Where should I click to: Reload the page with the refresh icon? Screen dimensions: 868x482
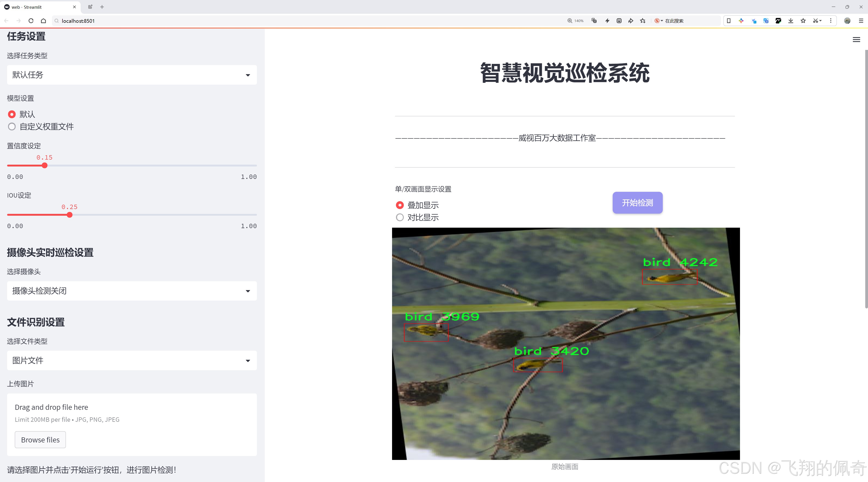pyautogui.click(x=31, y=20)
